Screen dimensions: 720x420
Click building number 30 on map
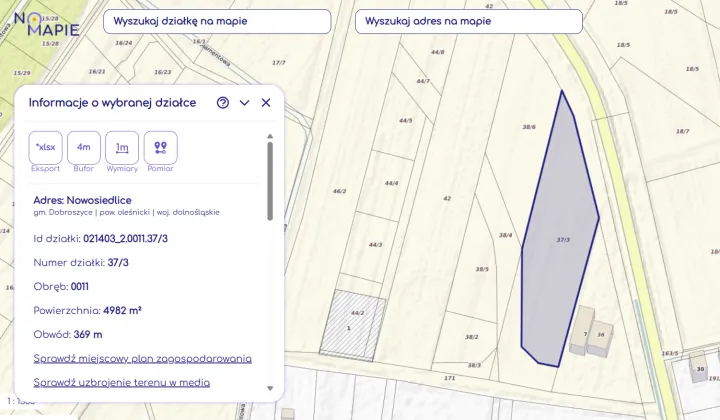pos(700,369)
